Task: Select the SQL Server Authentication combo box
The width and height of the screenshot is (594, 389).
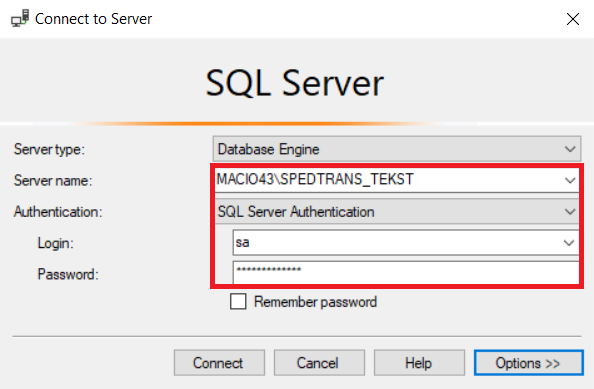Action: click(397, 211)
